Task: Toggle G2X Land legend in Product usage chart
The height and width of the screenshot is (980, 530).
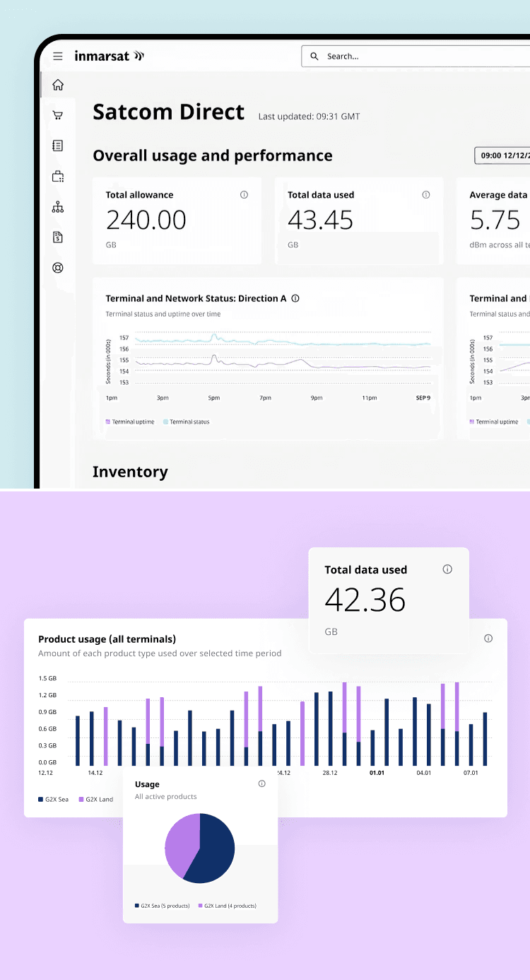Action: click(95, 800)
